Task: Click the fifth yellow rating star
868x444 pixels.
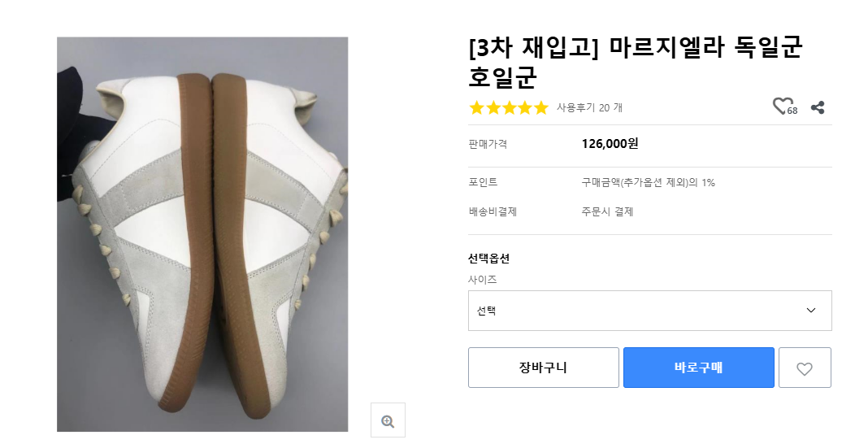Action: (540, 108)
